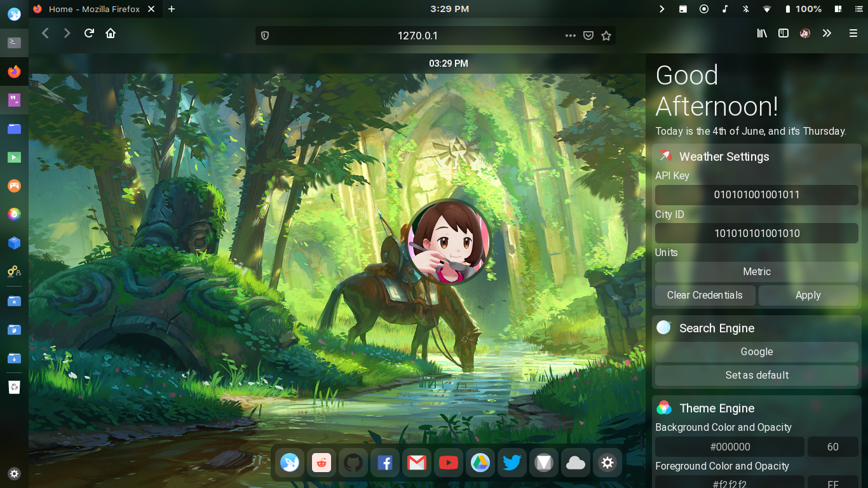Open the Gmail shortcut in the dock
868x488 pixels.
(x=417, y=463)
